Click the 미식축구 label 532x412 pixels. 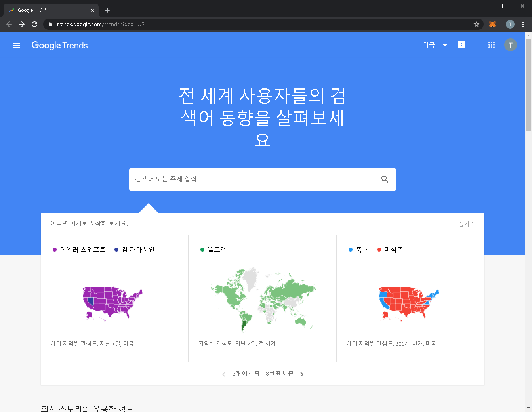tap(397, 250)
